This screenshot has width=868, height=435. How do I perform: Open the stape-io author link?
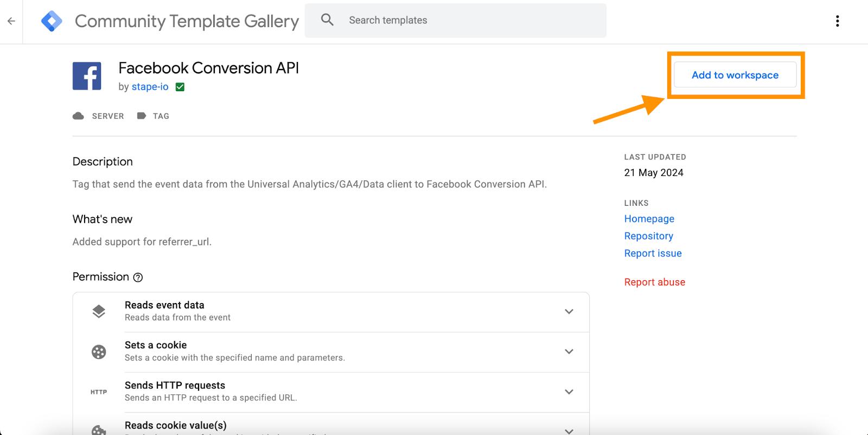(150, 87)
